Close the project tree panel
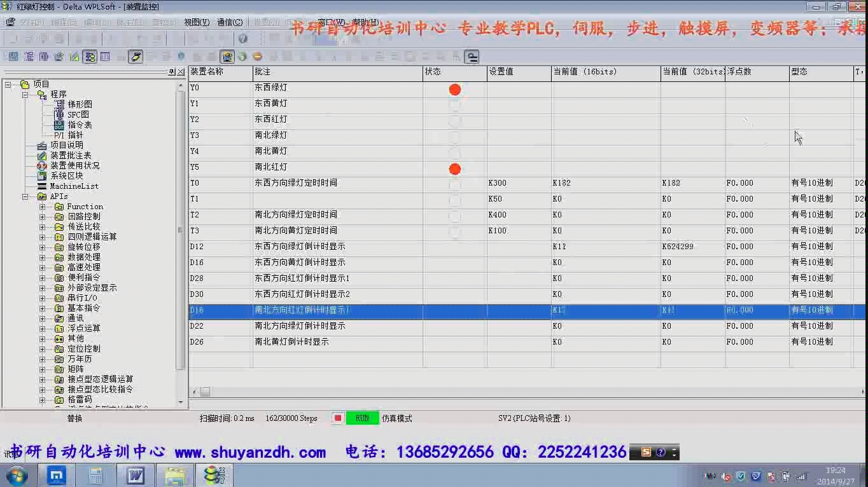This screenshot has height=487, width=868. [181, 72]
